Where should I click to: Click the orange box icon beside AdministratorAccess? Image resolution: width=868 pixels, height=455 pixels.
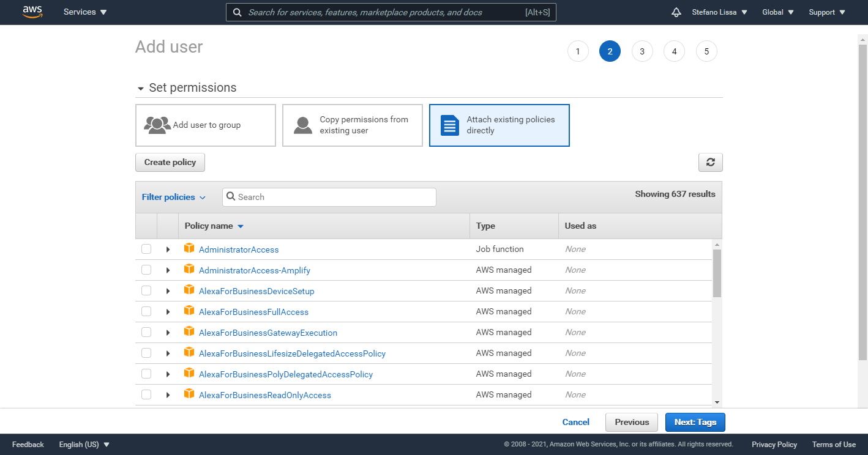[x=189, y=248]
